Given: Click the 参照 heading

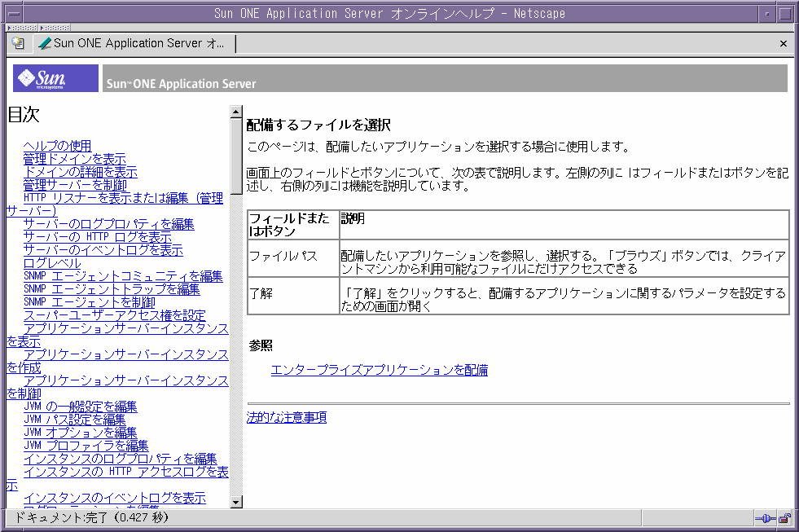Looking at the screenshot, I should click(261, 346).
